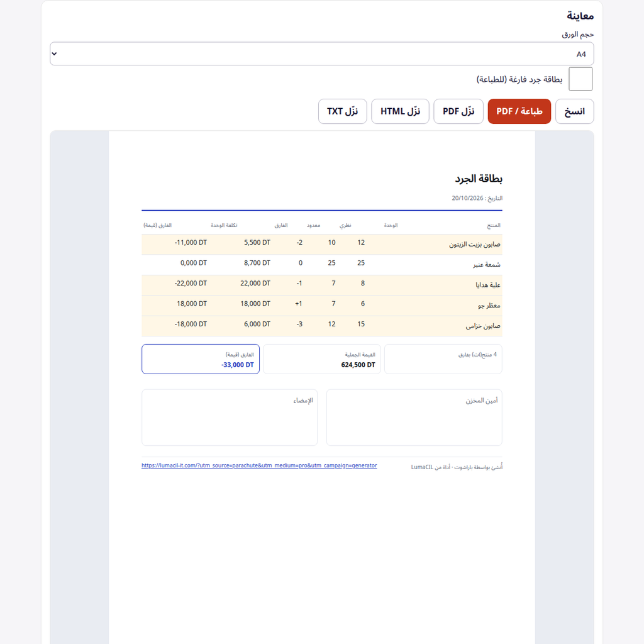Click the الفارق (قيمة) column header
644x644 pixels.
point(157,226)
